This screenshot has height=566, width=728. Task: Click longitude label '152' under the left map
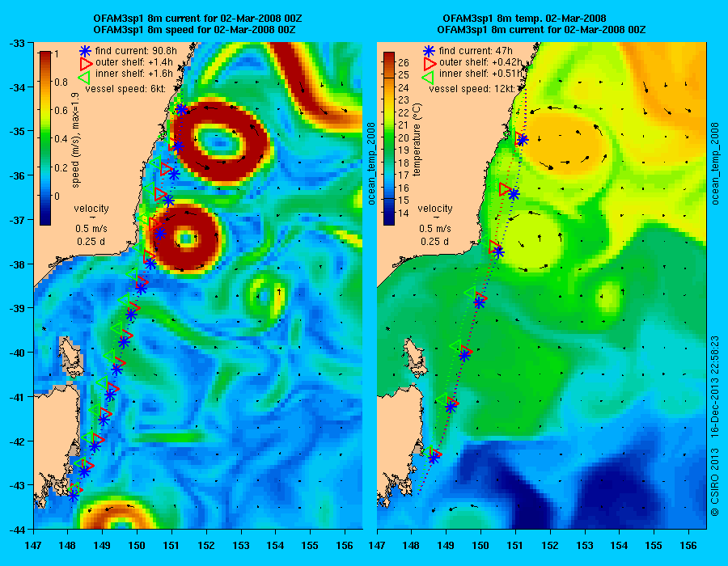pos(206,546)
